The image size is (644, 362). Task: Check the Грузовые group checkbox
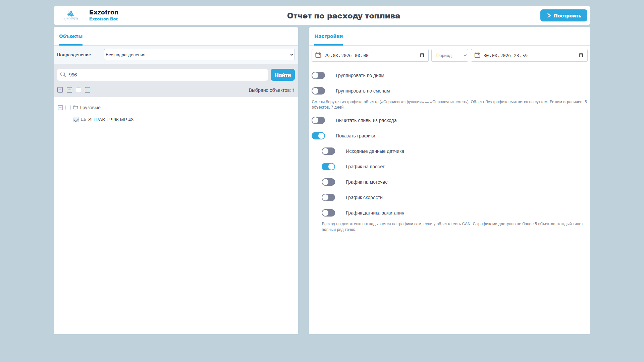click(x=68, y=108)
